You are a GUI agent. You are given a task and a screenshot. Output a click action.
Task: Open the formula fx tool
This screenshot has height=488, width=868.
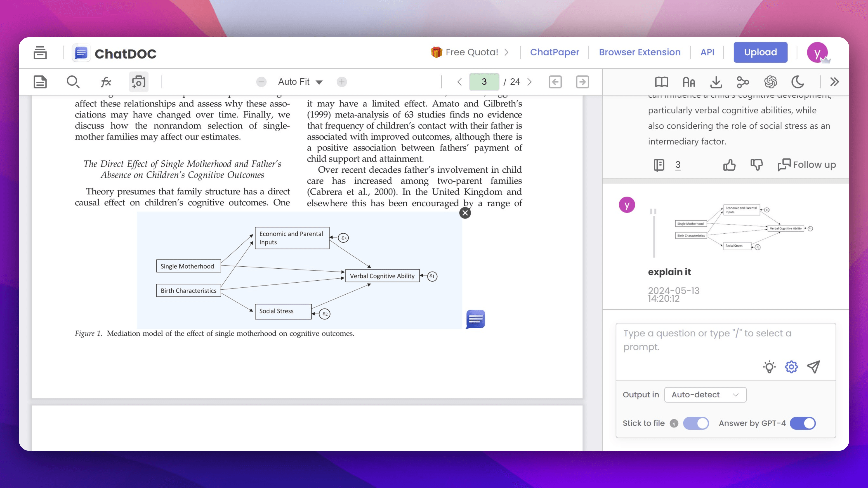(x=106, y=82)
